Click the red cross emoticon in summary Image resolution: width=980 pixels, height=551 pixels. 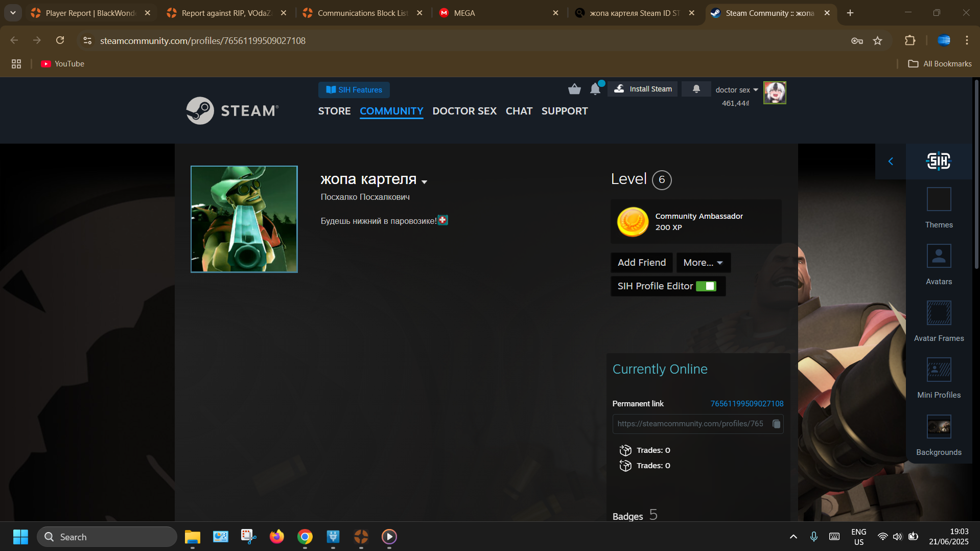[443, 220]
